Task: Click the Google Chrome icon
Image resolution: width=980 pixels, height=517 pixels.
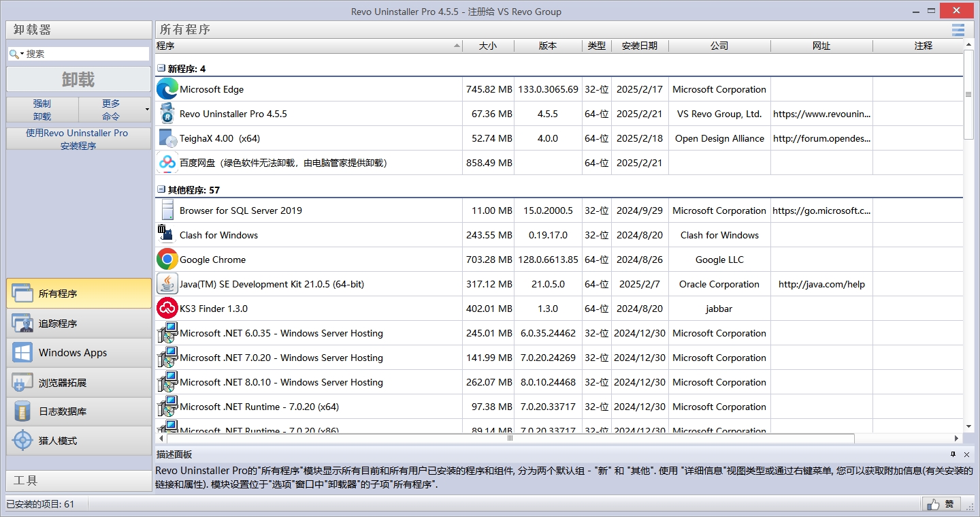Action: click(167, 260)
